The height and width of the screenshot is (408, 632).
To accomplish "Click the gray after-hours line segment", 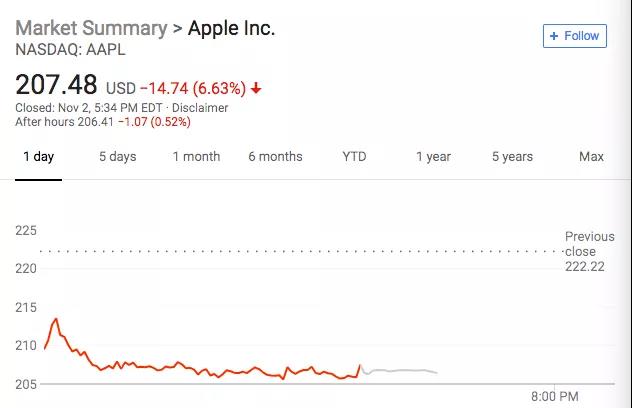I will tap(400, 371).
